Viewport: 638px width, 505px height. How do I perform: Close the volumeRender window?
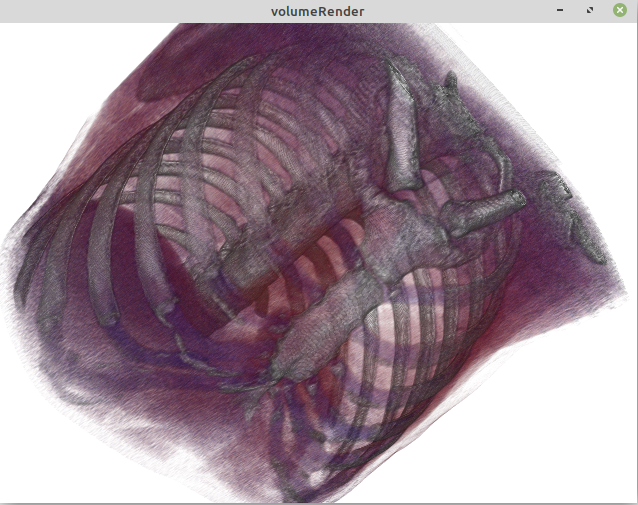pyautogui.click(x=620, y=10)
